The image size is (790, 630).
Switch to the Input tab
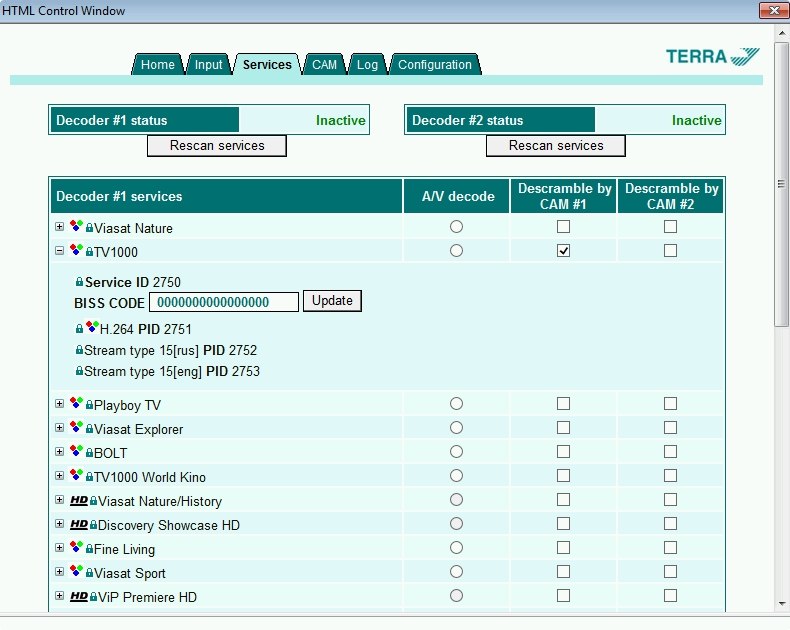point(208,65)
